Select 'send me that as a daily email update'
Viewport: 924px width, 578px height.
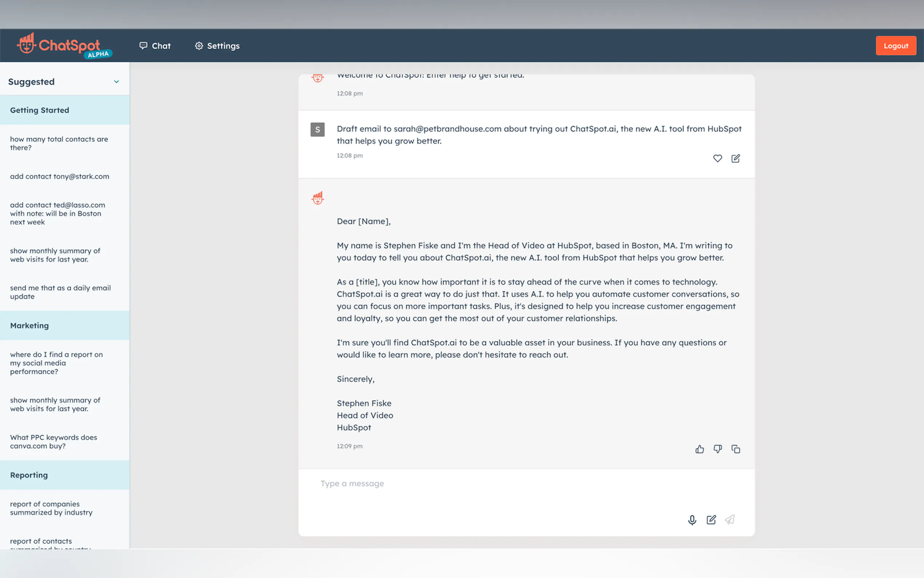tap(60, 292)
